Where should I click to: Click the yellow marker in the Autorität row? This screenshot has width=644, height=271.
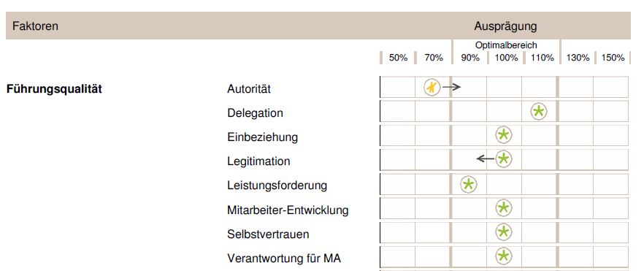pyautogui.click(x=432, y=87)
